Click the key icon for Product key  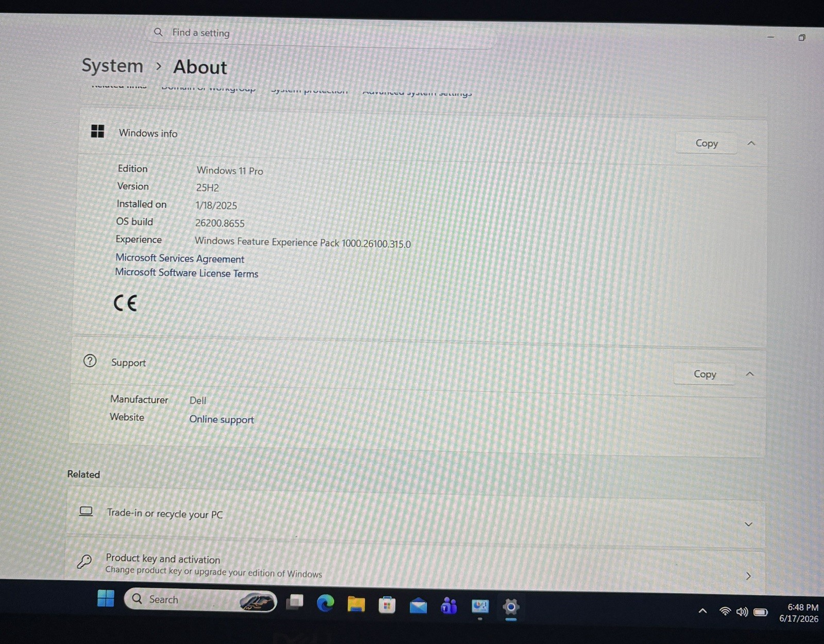pyautogui.click(x=84, y=561)
